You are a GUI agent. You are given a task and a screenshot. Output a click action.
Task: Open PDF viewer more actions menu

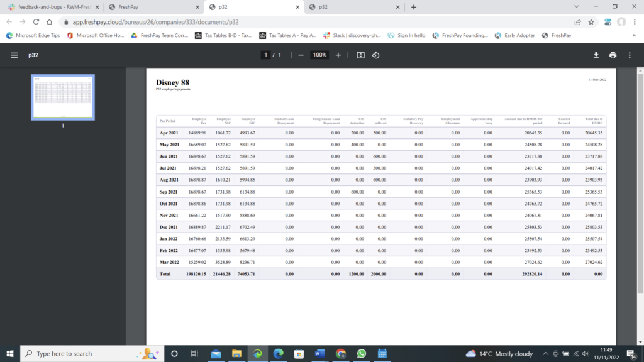click(x=630, y=55)
